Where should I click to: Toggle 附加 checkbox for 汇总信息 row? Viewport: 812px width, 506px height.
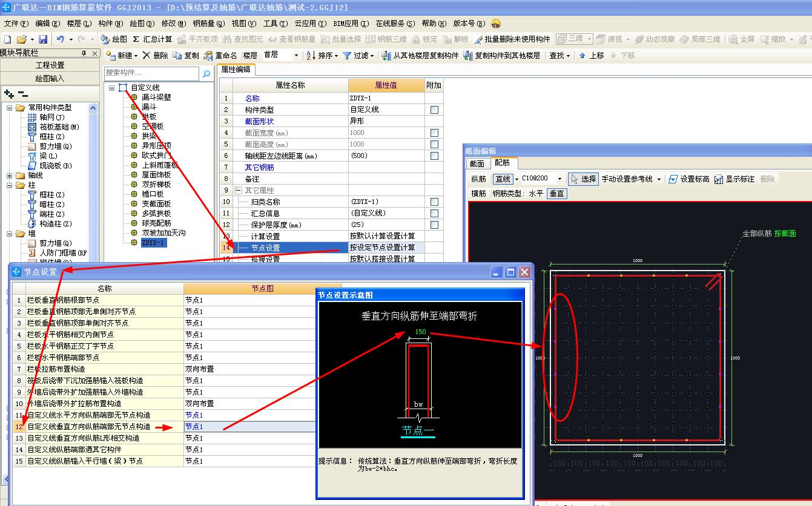[x=434, y=214]
